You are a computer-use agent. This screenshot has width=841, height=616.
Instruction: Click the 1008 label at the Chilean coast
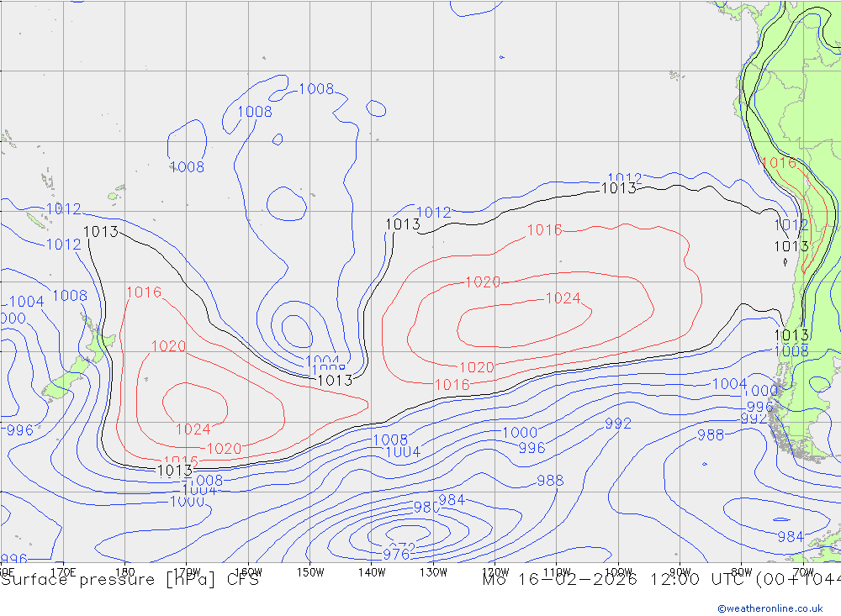pos(791,351)
